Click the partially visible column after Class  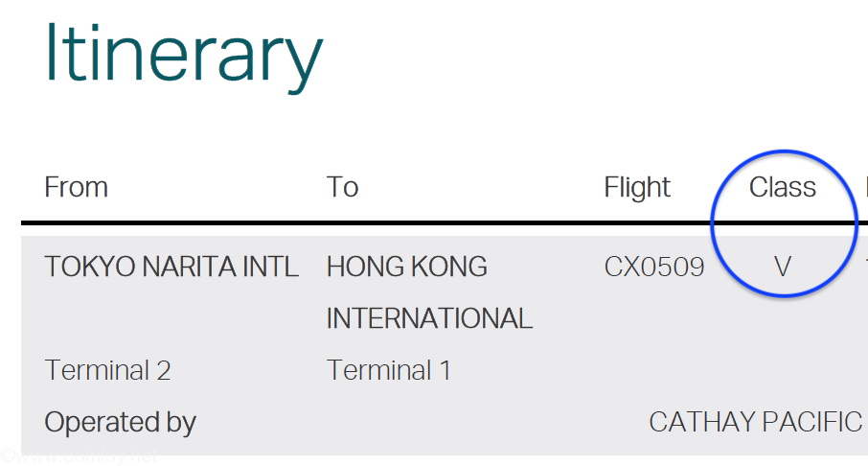click(866, 187)
